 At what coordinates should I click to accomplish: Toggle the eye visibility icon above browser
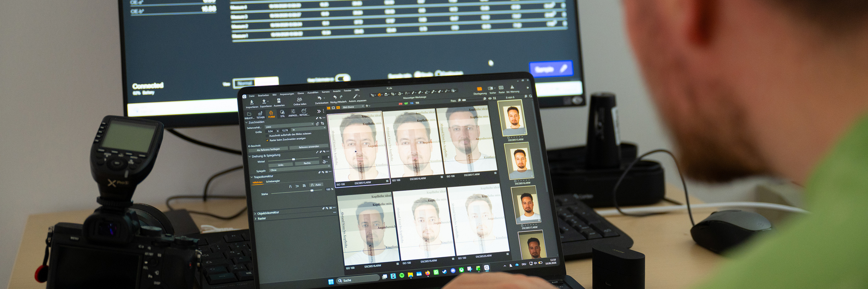point(490,98)
